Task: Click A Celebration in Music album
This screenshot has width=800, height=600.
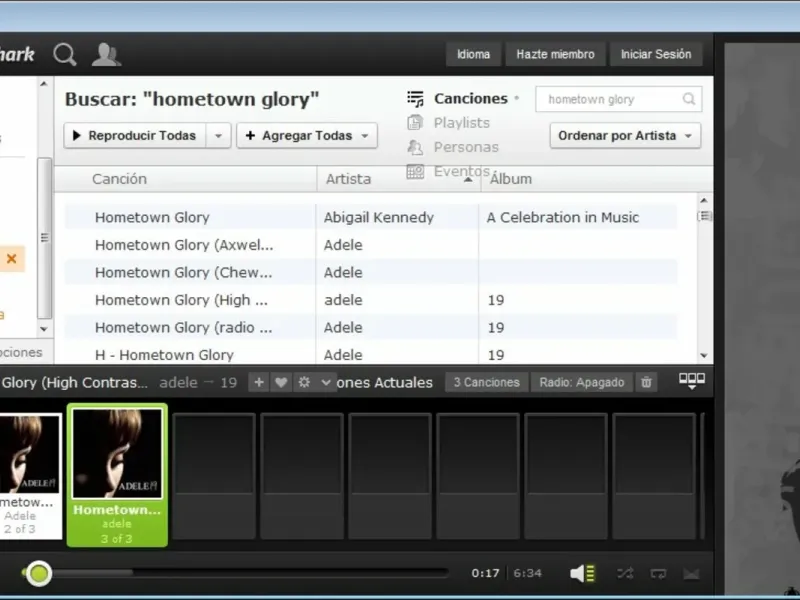Action: pos(563,217)
